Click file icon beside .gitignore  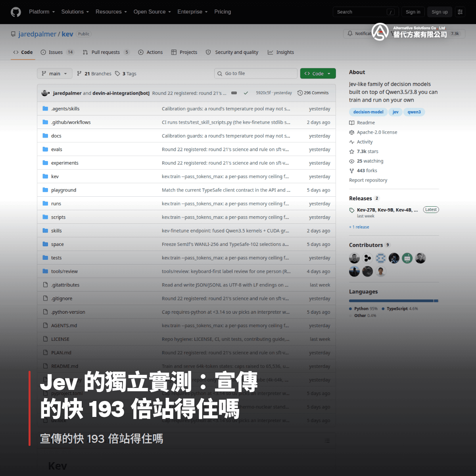45,298
